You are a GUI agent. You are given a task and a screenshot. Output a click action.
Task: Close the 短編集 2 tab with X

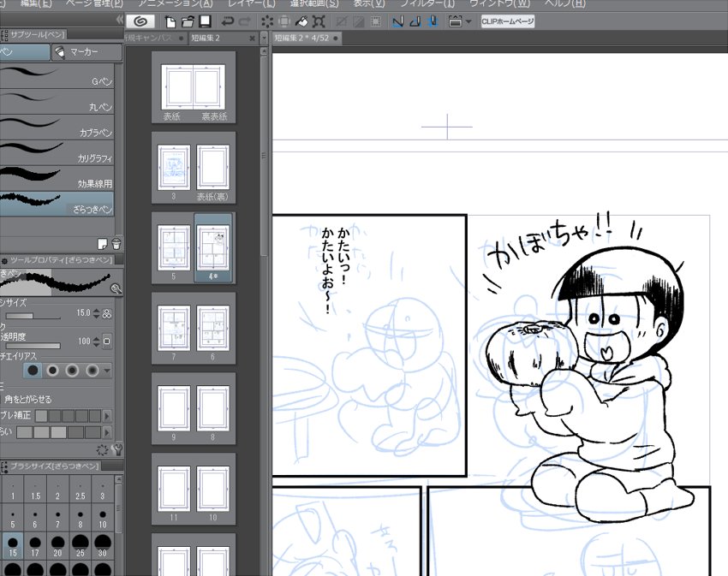click(x=252, y=38)
